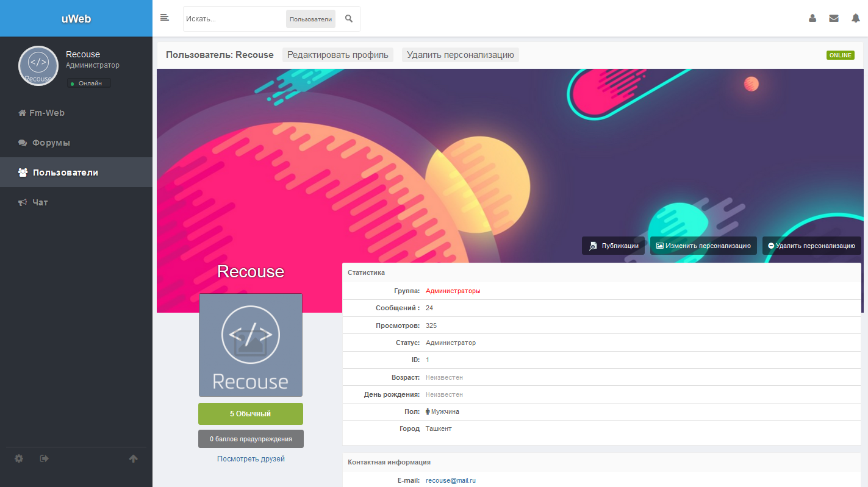The width and height of the screenshot is (868, 487).
Task: Toggle the sidebar with the hamburger menu icon
Action: [164, 18]
